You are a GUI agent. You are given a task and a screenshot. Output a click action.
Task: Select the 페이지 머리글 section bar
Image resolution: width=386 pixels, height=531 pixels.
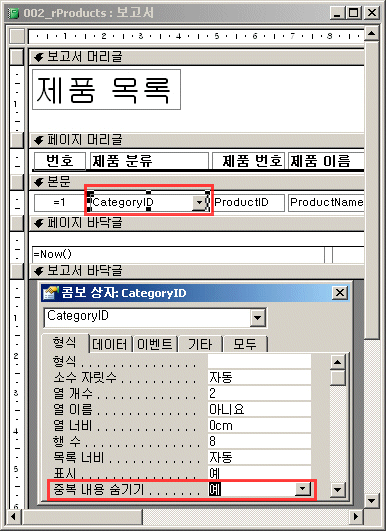point(197,140)
